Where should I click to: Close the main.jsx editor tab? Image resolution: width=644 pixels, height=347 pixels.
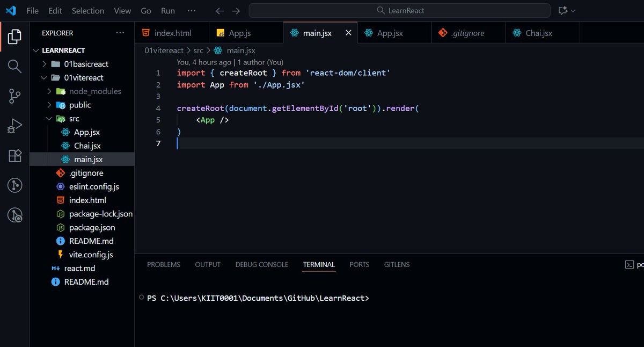(x=348, y=33)
